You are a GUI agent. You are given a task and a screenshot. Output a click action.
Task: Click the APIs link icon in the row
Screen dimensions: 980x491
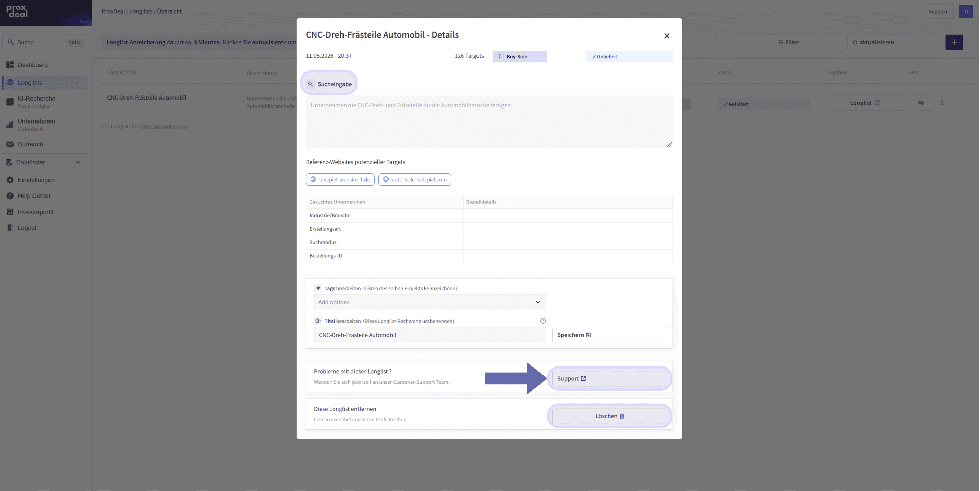click(x=920, y=103)
